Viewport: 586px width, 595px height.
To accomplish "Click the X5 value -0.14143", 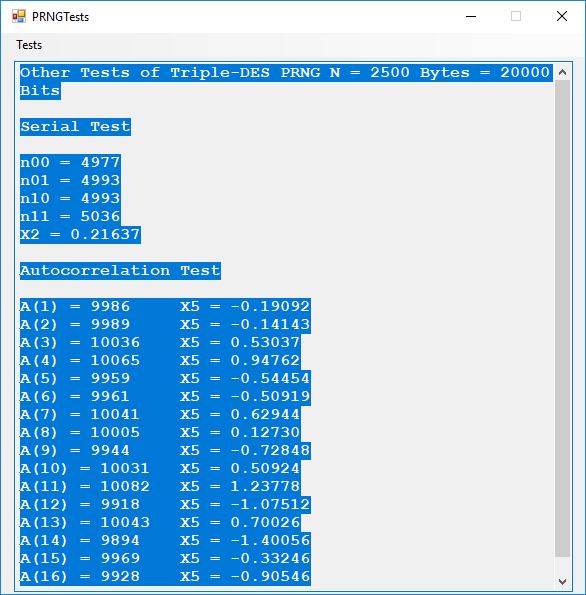I will click(x=270, y=324).
